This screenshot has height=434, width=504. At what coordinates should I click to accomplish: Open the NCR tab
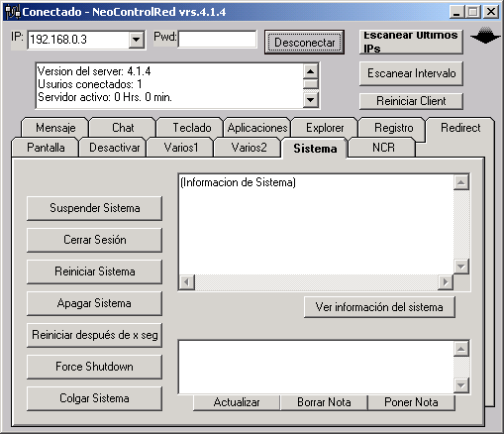click(383, 148)
